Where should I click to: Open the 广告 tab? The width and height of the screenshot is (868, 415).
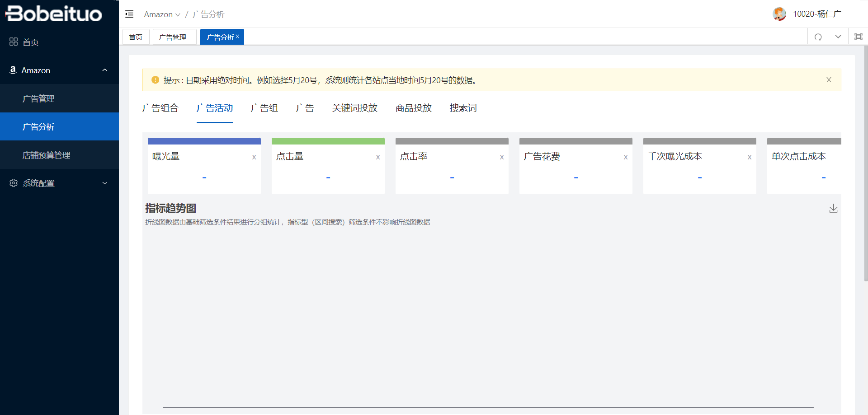(x=305, y=108)
